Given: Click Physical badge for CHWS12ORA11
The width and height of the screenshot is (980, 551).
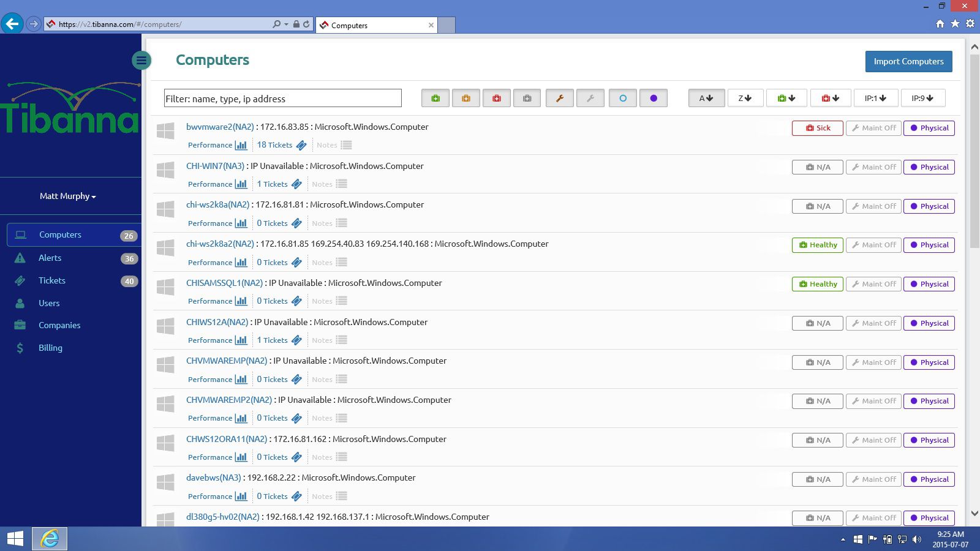Looking at the screenshot, I should [929, 440].
